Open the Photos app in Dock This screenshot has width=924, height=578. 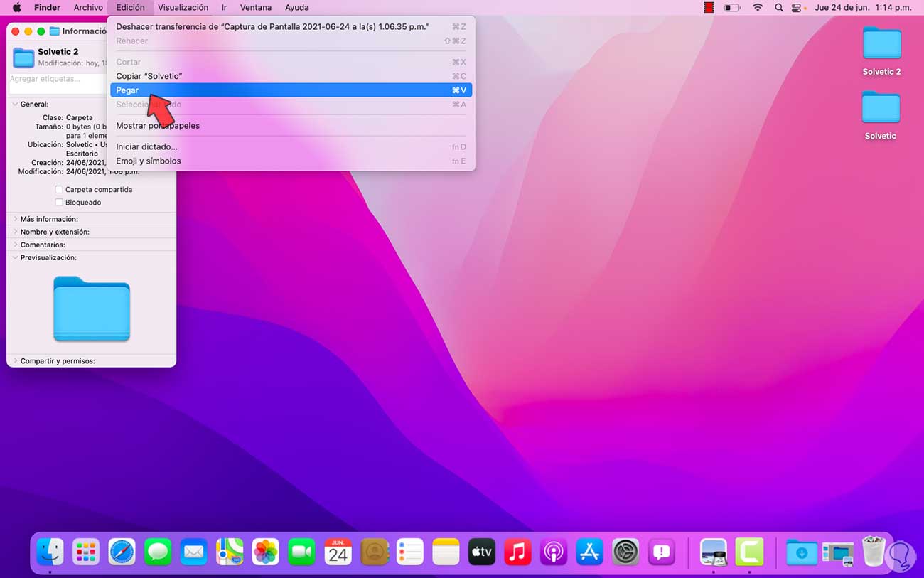(266, 552)
